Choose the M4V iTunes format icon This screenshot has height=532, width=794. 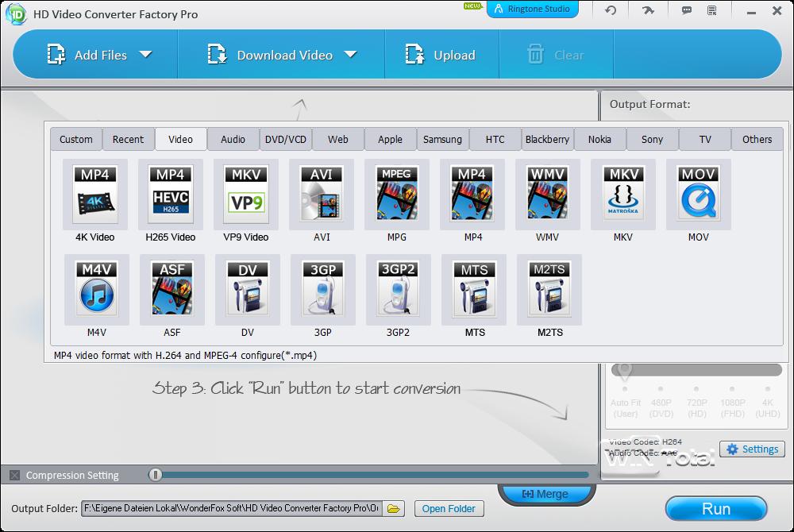97,288
